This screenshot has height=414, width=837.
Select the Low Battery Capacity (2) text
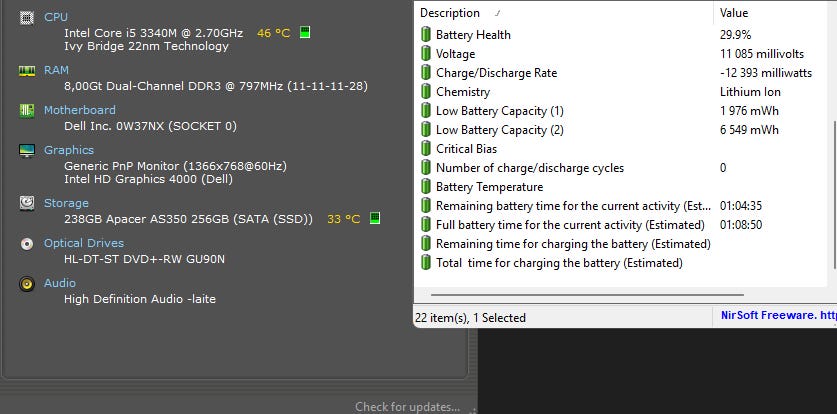[500, 130]
